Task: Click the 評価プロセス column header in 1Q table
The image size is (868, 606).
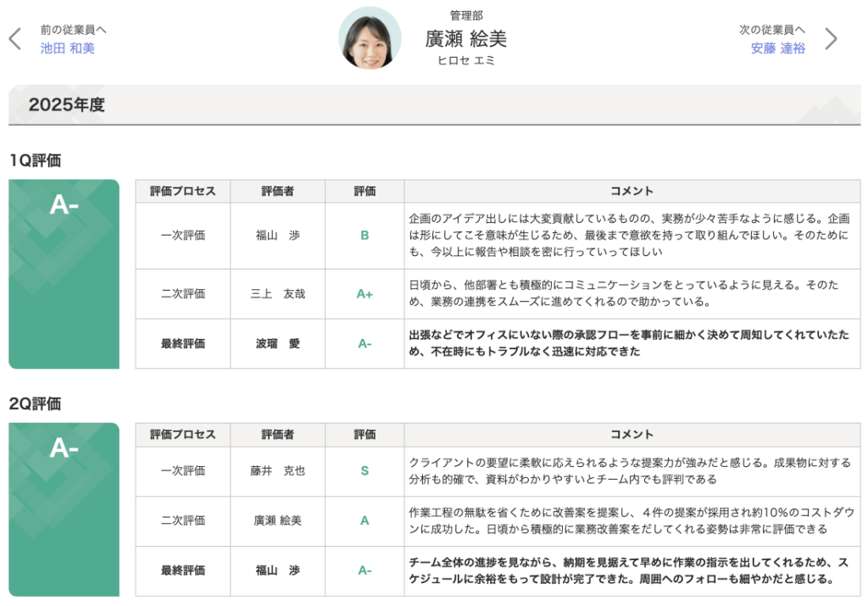Action: tap(182, 192)
